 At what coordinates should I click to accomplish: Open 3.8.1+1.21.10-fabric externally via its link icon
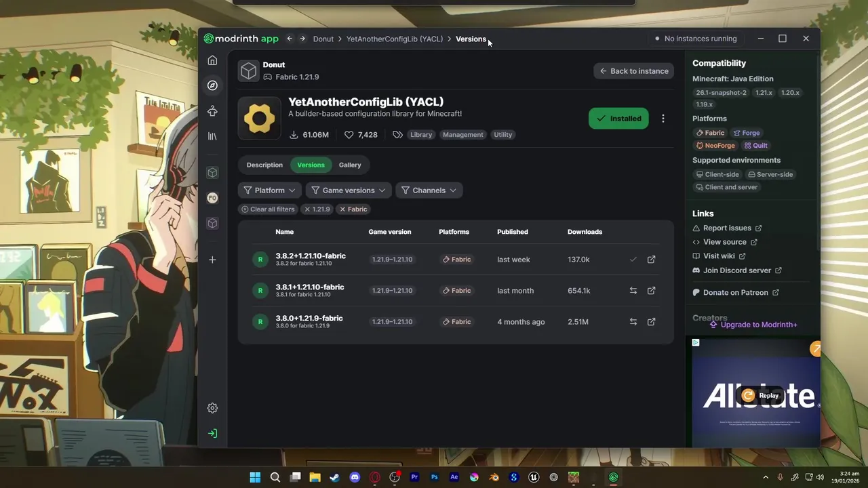652,291
